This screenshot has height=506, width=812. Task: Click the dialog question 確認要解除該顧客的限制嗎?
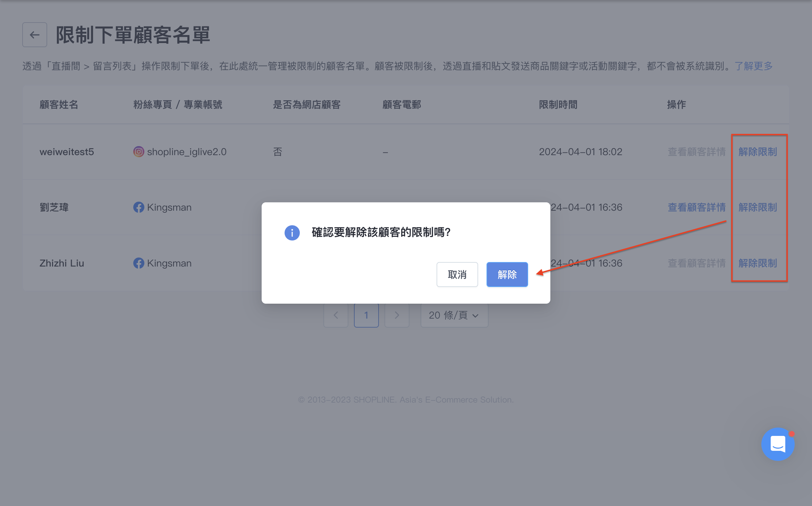381,232
